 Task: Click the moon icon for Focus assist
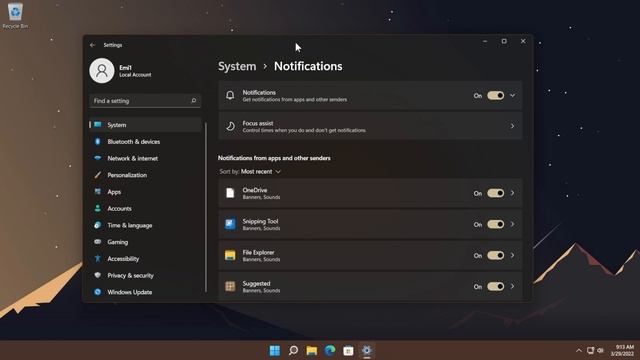tap(230, 126)
